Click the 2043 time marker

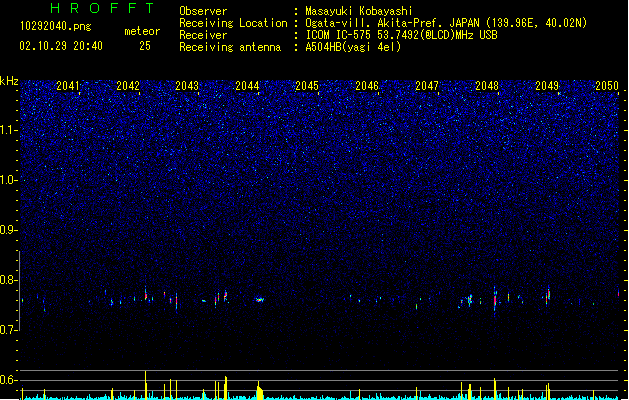[187, 86]
